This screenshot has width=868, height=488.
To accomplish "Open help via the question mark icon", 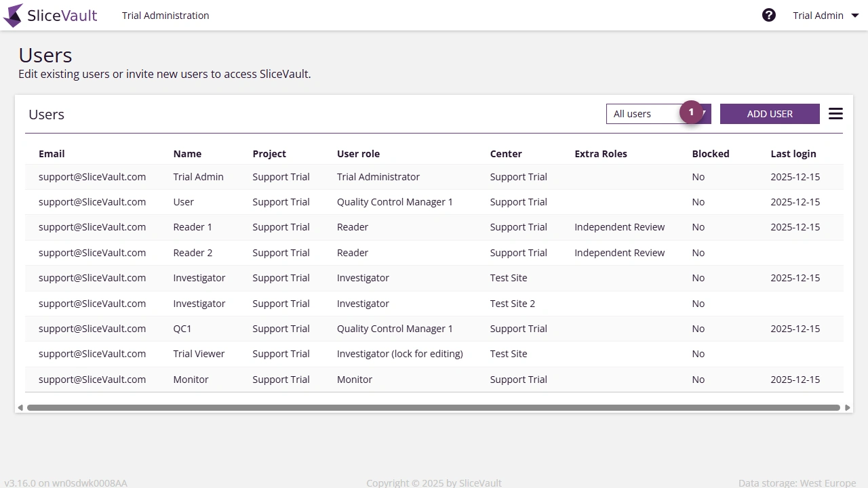I will coord(769,14).
